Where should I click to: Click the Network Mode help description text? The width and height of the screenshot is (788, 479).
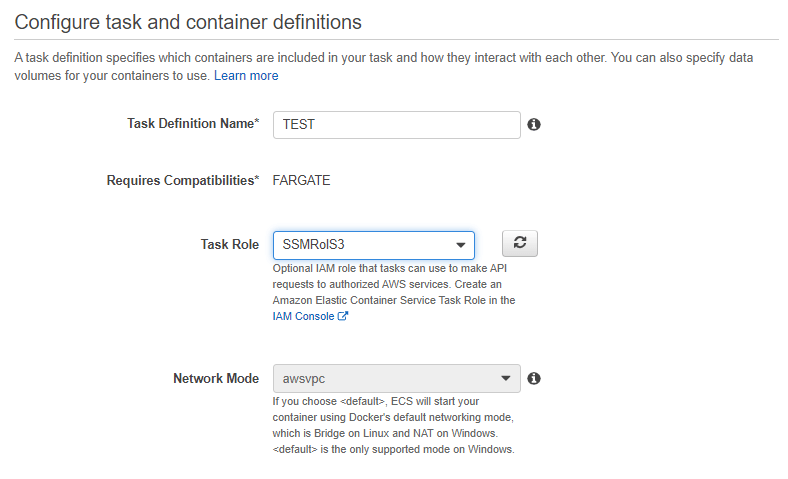coord(393,425)
